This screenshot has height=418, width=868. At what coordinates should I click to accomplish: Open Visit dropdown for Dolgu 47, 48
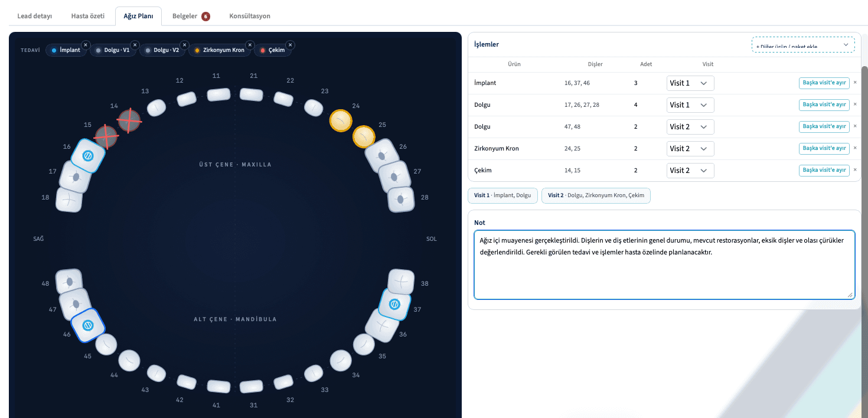(x=690, y=127)
